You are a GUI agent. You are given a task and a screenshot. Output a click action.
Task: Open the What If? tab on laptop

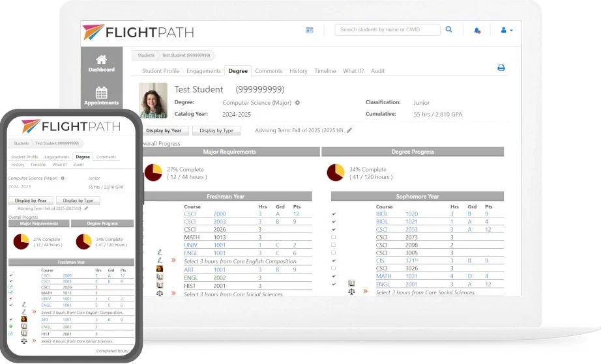353,71
